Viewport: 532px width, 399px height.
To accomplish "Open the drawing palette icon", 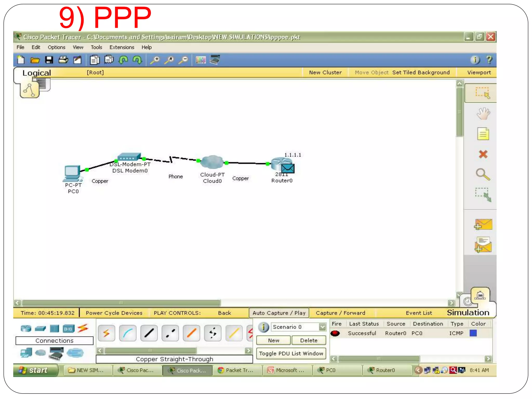I will pos(201,60).
